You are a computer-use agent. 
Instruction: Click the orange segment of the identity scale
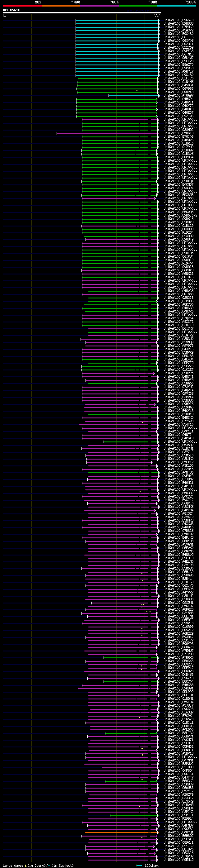(61, 5)
